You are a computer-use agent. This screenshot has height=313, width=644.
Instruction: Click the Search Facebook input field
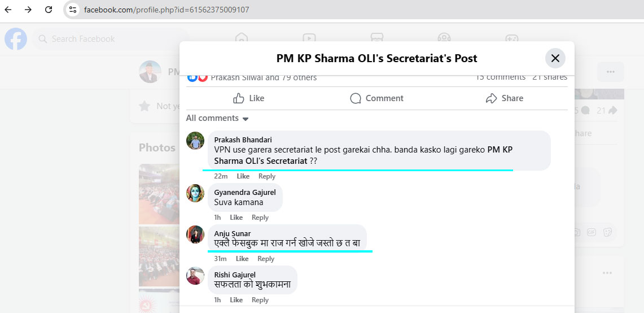pyautogui.click(x=110, y=39)
